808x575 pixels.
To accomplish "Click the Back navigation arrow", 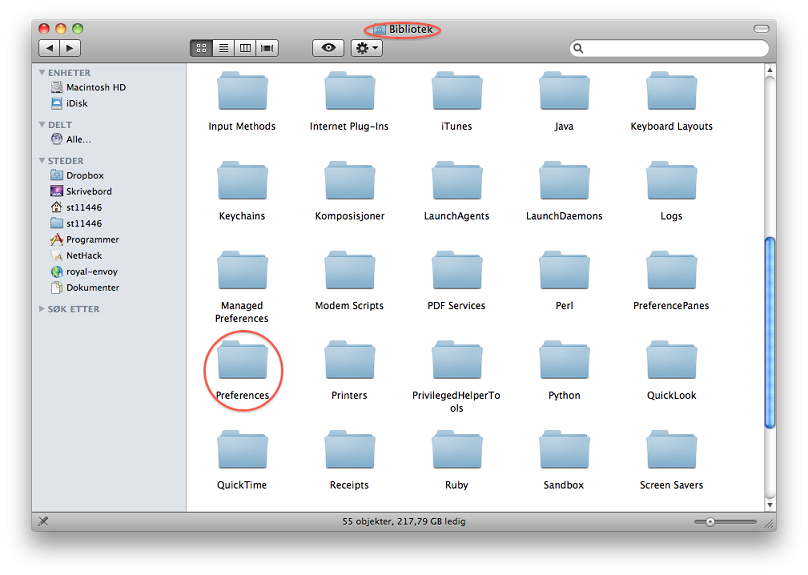I will tap(49, 48).
